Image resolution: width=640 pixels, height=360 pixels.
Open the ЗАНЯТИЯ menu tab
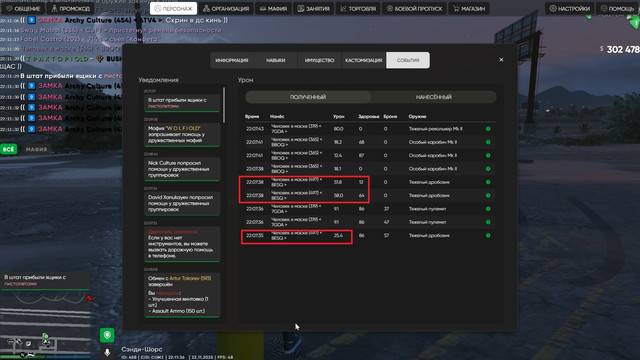313,8
